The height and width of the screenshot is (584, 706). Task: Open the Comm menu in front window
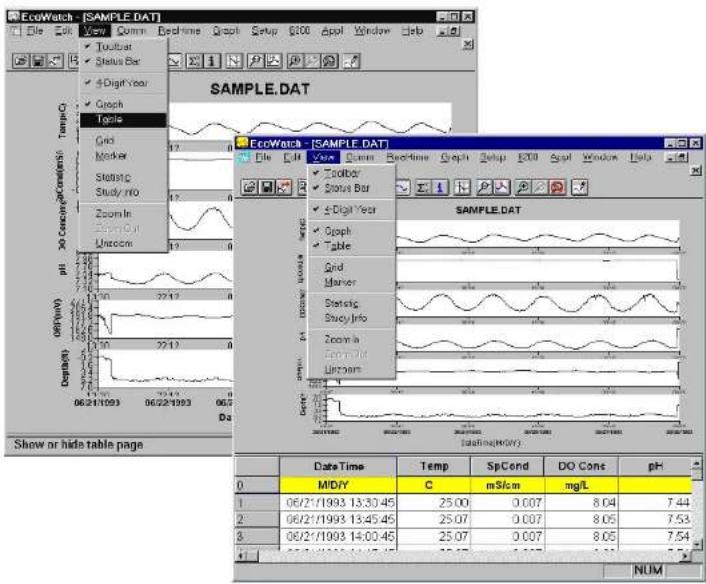pos(360,157)
